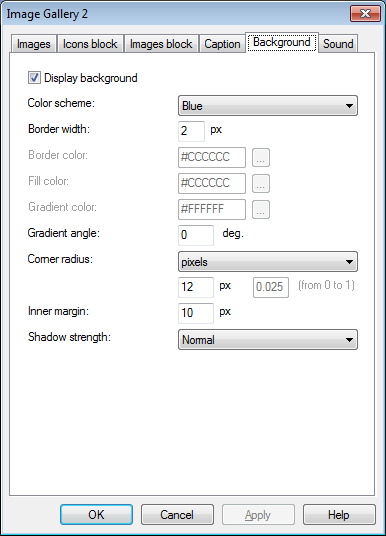Viewport: 386px width, 536px height.
Task: Open the Icons block tab
Action: pos(90,44)
